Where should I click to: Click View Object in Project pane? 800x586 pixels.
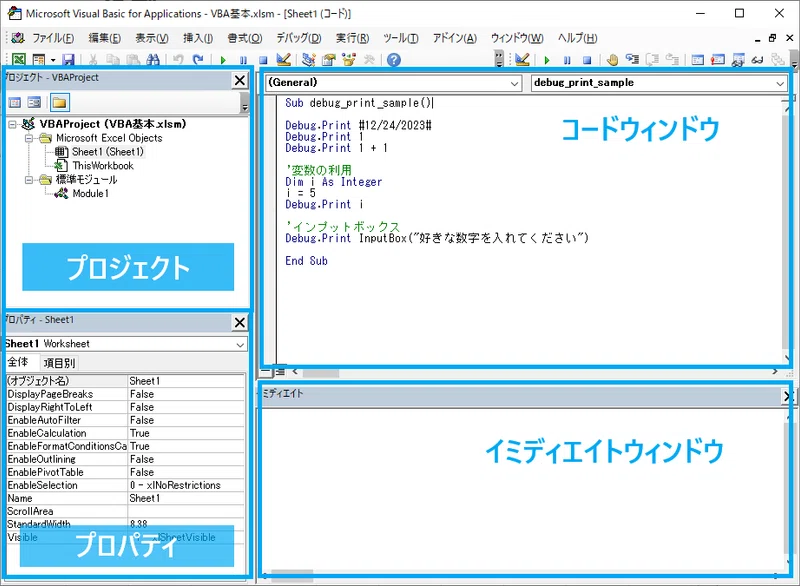pos(34,103)
